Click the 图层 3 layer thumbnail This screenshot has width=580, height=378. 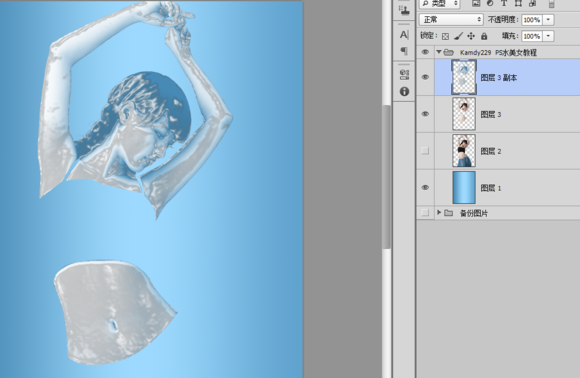coord(464,114)
